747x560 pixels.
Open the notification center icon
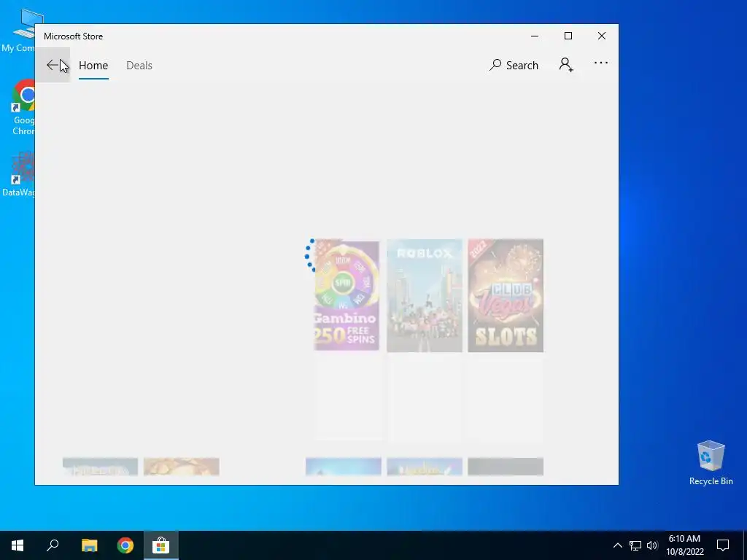tap(723, 545)
